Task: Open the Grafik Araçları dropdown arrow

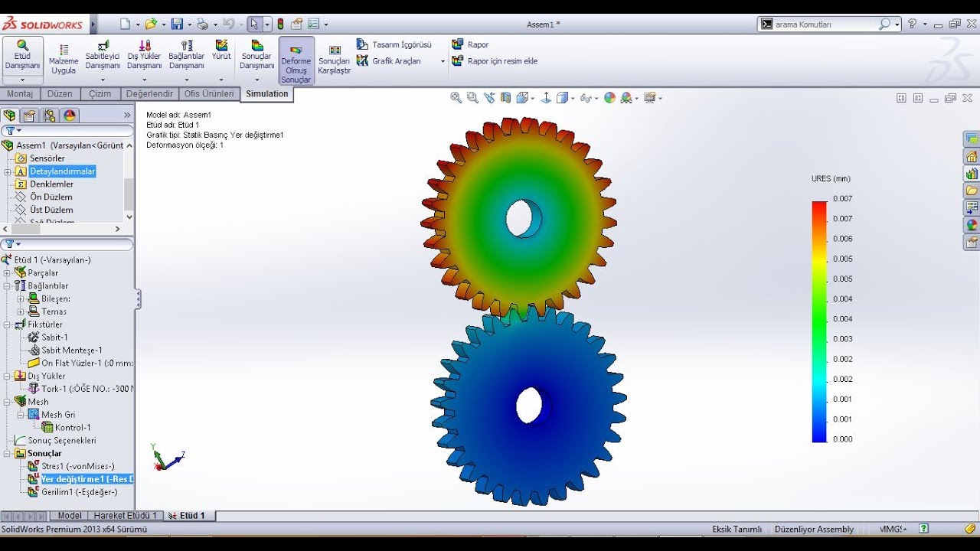Action: click(443, 62)
